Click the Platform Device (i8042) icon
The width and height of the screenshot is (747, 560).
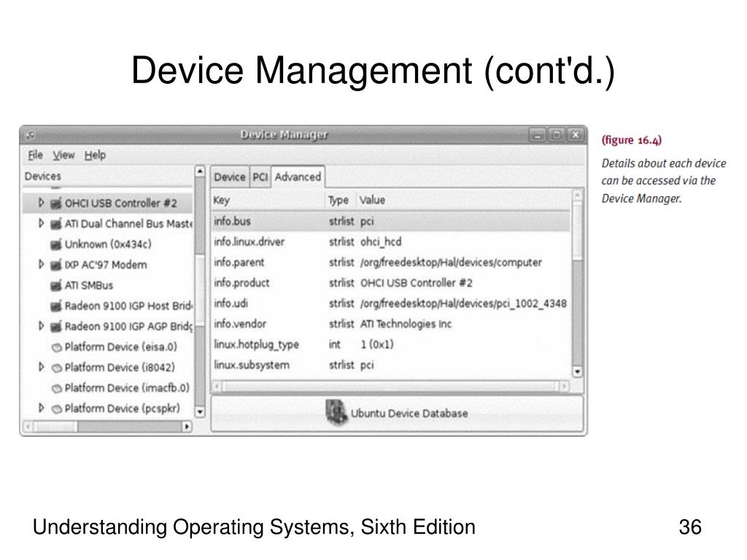[x=57, y=367]
